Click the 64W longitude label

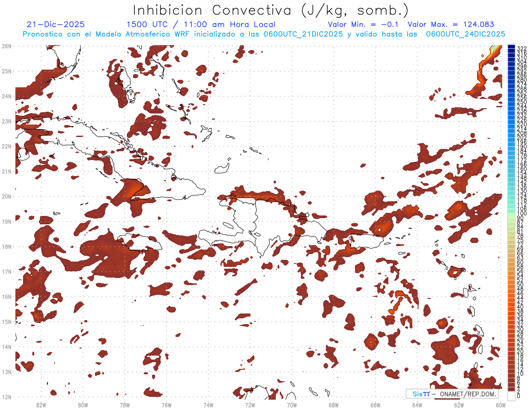[417, 404]
